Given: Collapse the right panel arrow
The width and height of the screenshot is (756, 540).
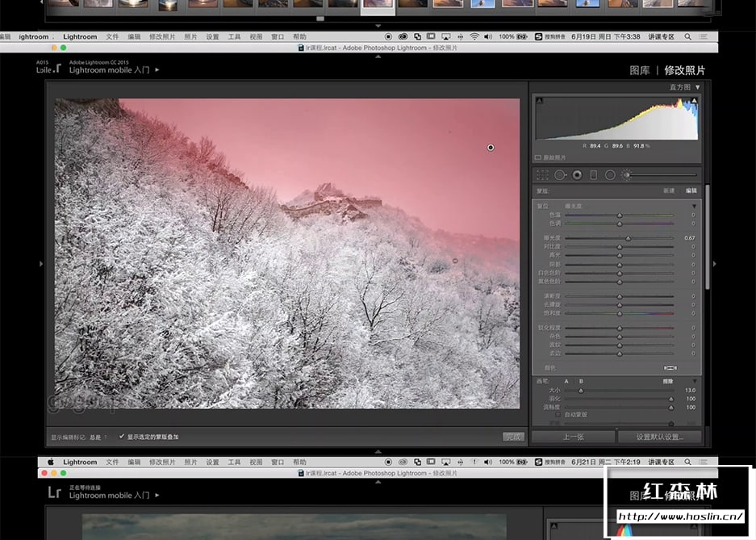Looking at the screenshot, I should click(x=715, y=264).
